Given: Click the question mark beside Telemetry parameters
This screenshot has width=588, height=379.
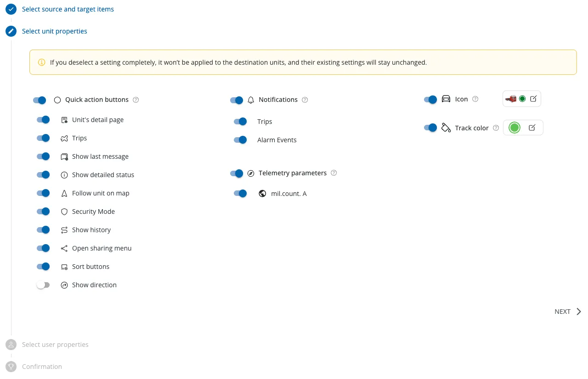Looking at the screenshot, I should tap(334, 173).
